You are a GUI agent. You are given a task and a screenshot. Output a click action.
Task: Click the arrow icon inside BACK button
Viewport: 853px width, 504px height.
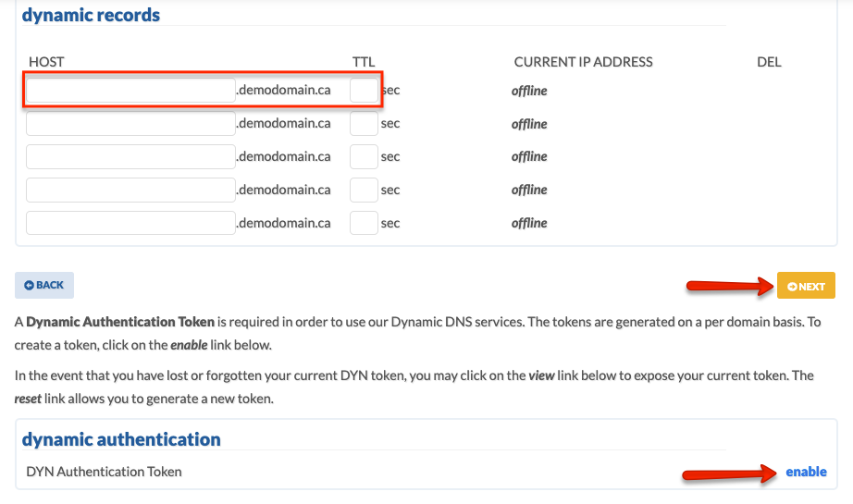point(30,286)
